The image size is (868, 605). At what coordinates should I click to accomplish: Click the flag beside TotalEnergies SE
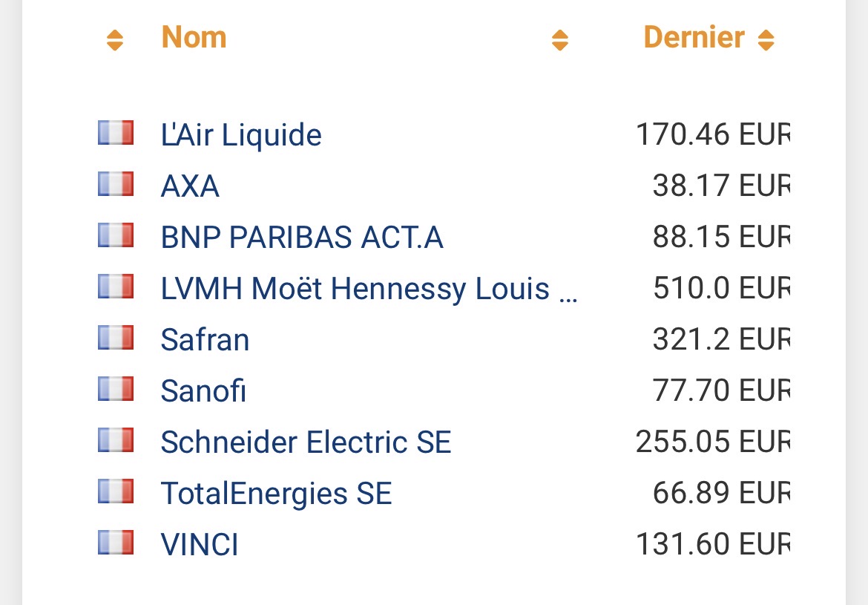coord(116,492)
